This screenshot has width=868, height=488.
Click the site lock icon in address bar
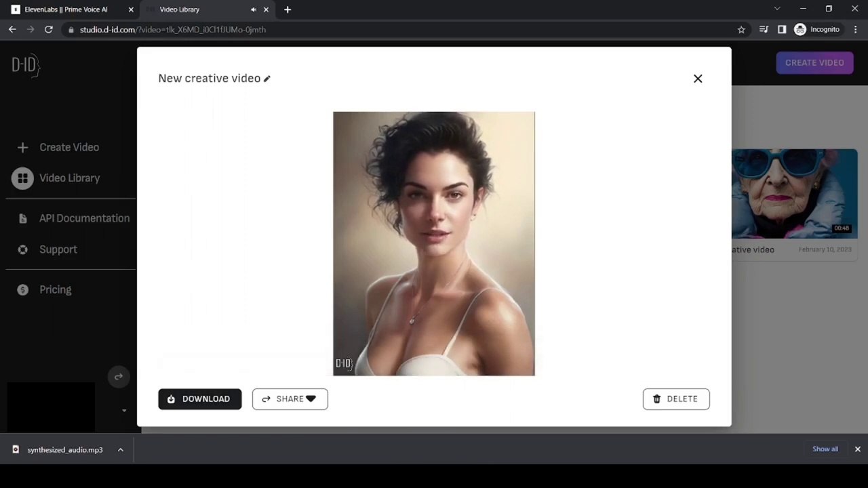[71, 30]
